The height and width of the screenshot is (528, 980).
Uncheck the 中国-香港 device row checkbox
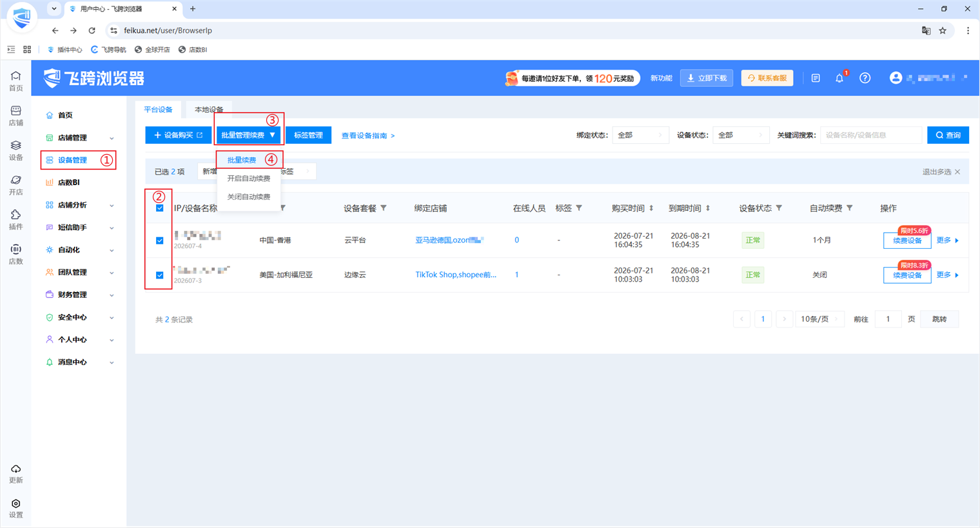160,240
